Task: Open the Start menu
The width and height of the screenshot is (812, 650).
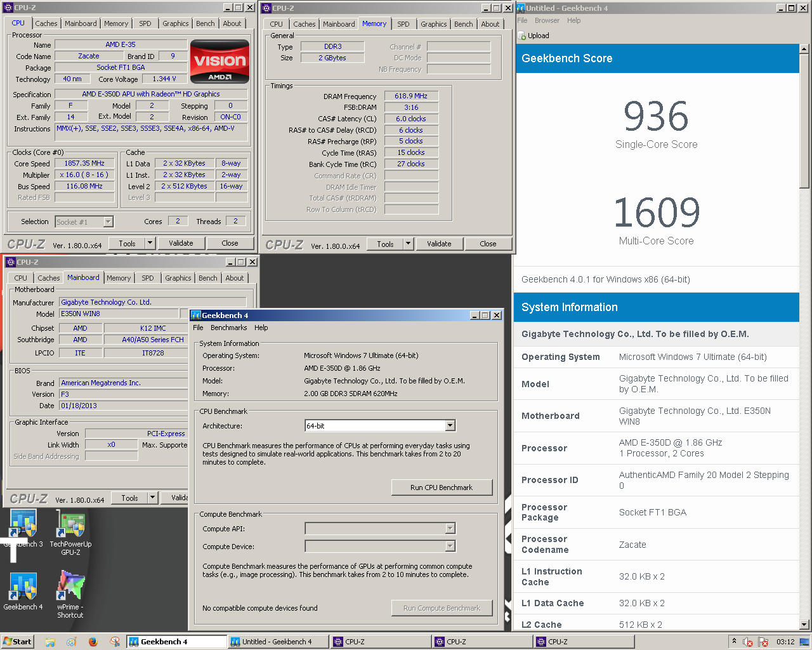Action: pyautogui.click(x=17, y=642)
